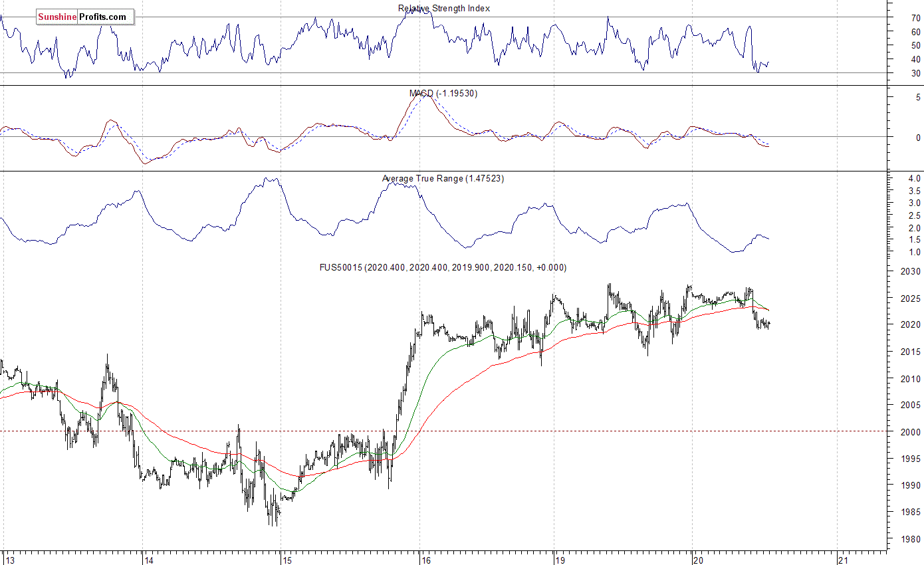
Task: Click ATR axis value 4.0
Action: (915, 179)
